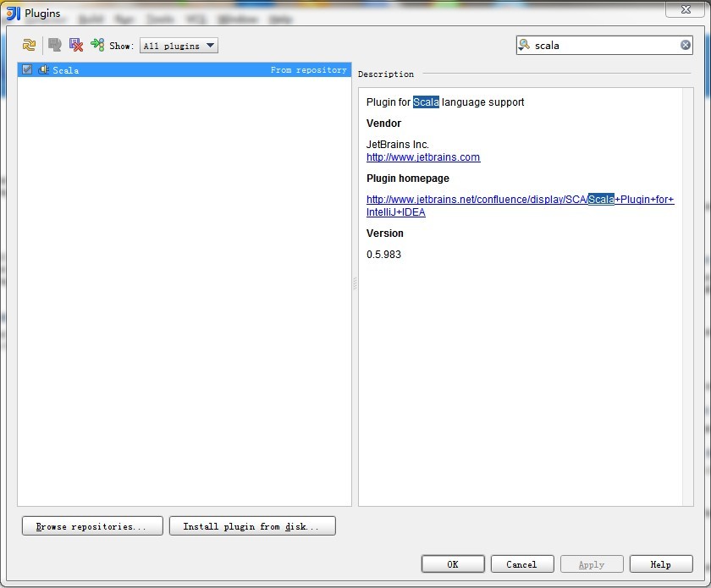Image resolution: width=711 pixels, height=588 pixels.
Task: Select the Scala plugin row
Action: tap(185, 70)
